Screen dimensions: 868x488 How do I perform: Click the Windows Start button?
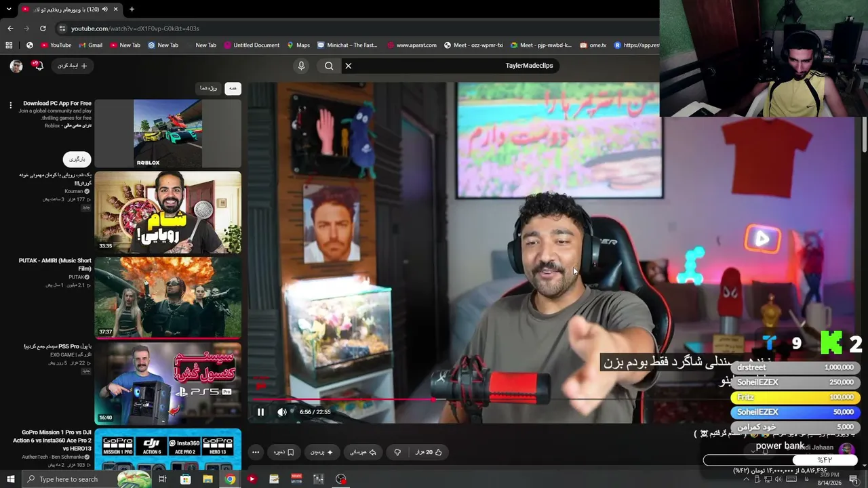pyautogui.click(x=10, y=479)
